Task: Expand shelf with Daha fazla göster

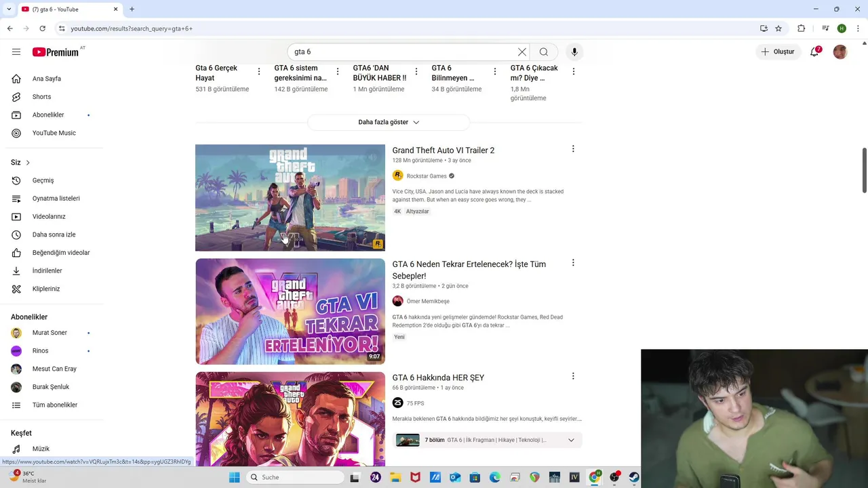Action: click(x=389, y=122)
